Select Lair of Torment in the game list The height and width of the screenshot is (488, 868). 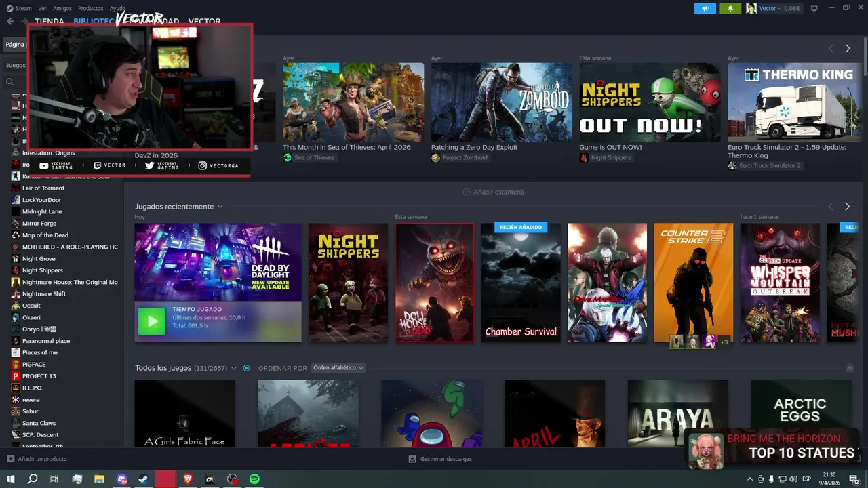tap(43, 188)
